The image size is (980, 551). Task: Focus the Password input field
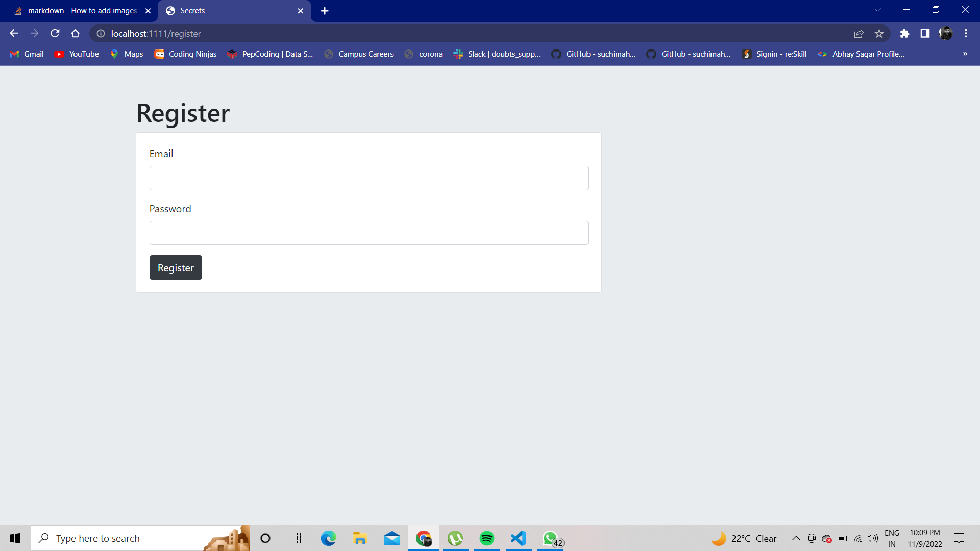(x=369, y=233)
